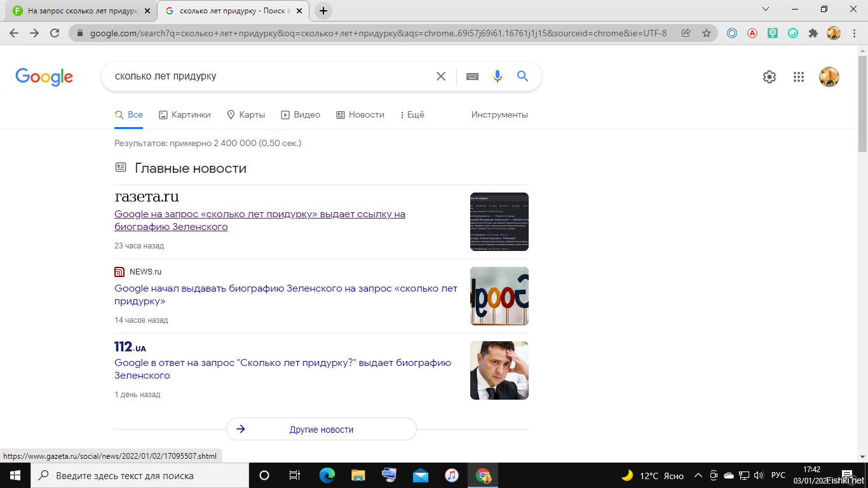Image resolution: width=868 pixels, height=488 pixels.
Task: Click the Другие новости button
Action: pyautogui.click(x=321, y=430)
